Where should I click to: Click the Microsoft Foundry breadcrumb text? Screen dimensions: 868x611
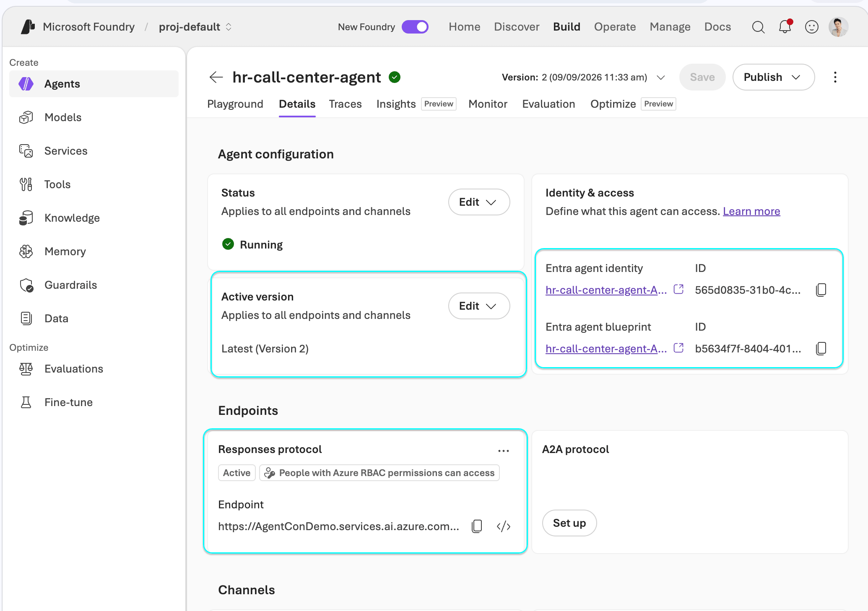[88, 27]
